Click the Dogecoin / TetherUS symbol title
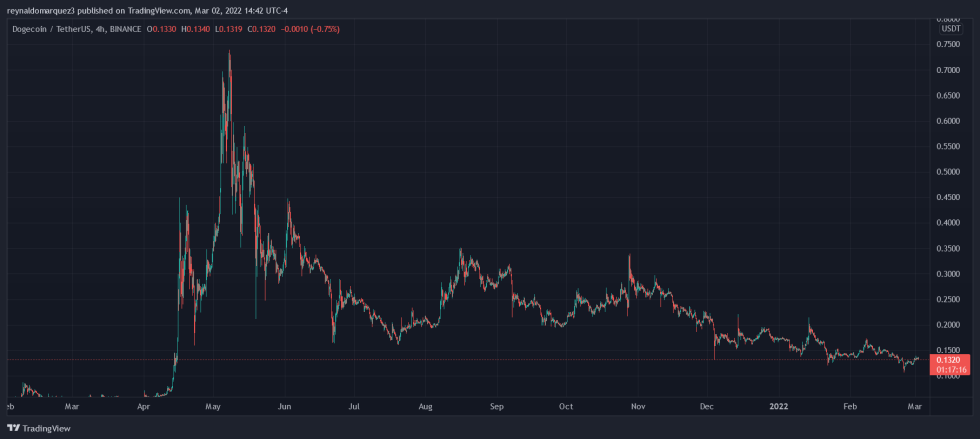The width and height of the screenshot is (980, 439). (50, 29)
